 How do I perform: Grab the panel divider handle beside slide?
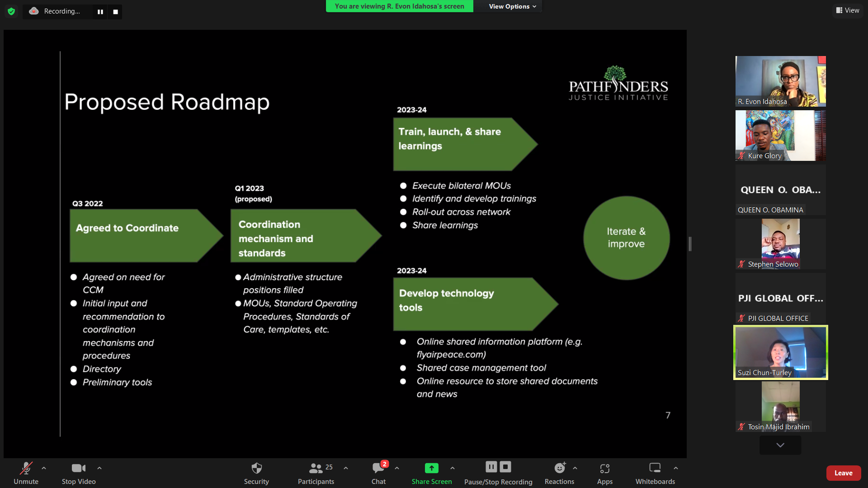(690, 244)
